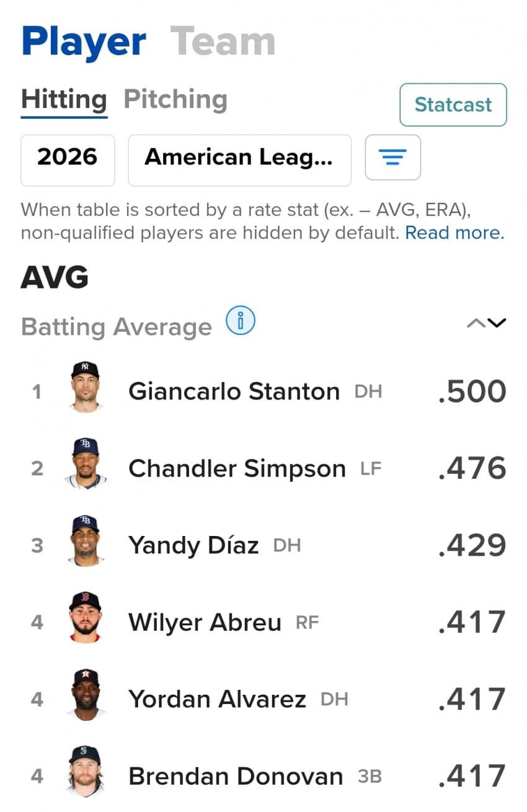Tap Yandy Díaz's headshot image
Screen dimensions: 527x812
85,541
